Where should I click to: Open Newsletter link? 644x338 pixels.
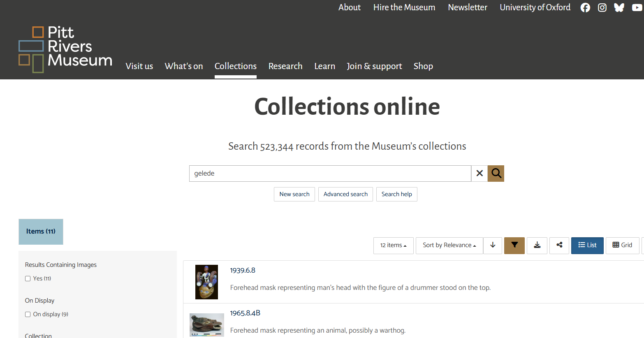point(468,7)
